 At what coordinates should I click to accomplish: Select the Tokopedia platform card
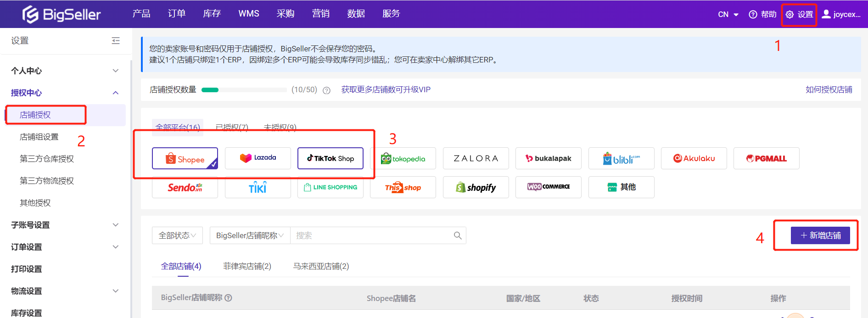point(403,158)
